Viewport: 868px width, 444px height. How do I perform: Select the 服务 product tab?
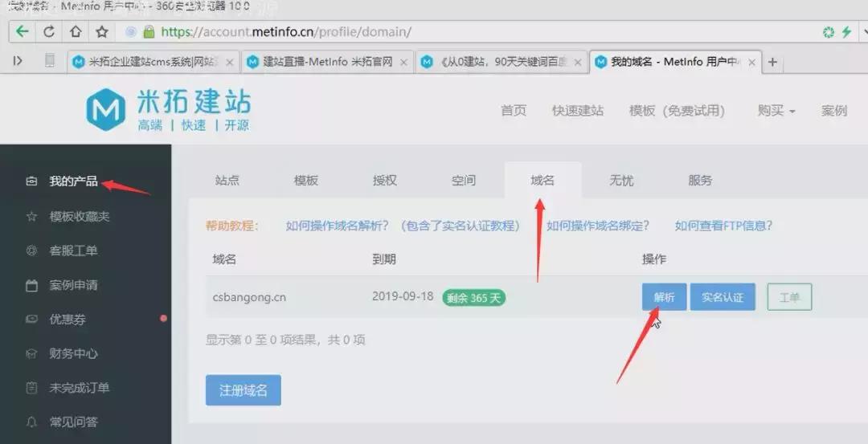coord(700,181)
